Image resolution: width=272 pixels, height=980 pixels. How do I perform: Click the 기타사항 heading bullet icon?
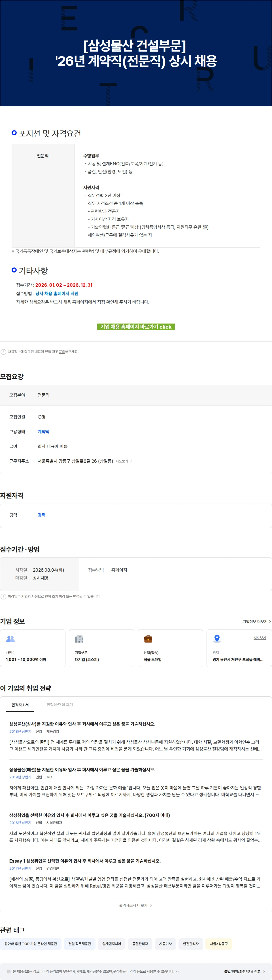pyautogui.click(x=14, y=270)
